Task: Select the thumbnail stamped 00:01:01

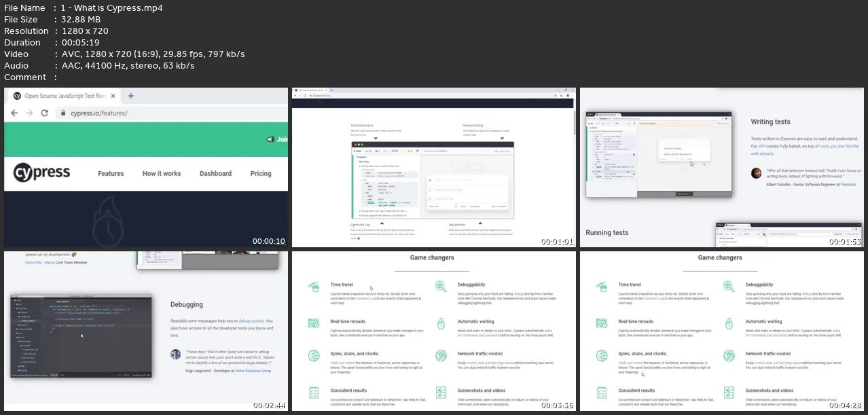Action: coord(434,168)
